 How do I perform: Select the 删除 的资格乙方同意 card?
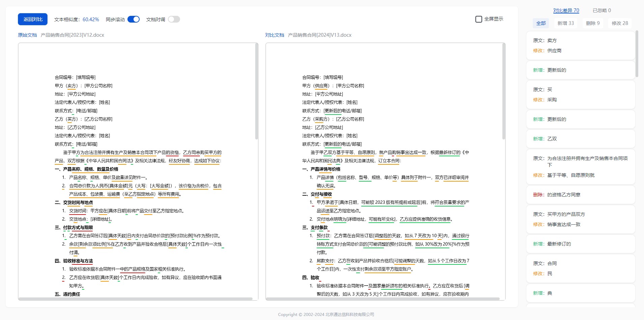pos(580,195)
